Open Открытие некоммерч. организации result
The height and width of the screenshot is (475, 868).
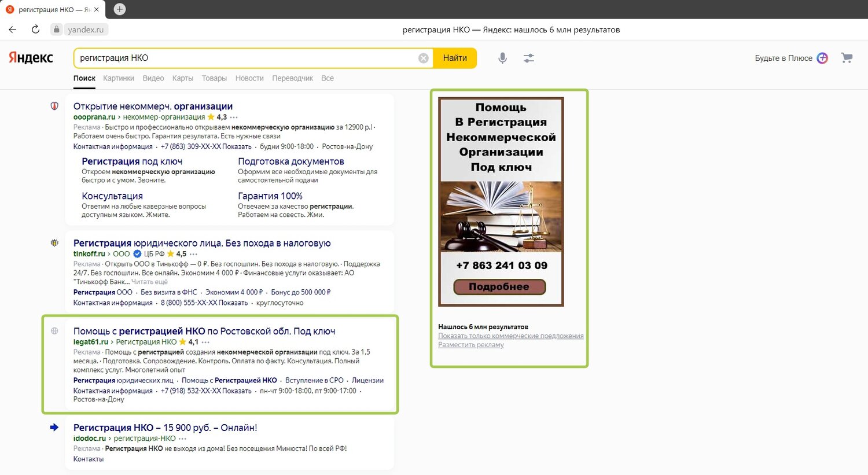pyautogui.click(x=153, y=106)
